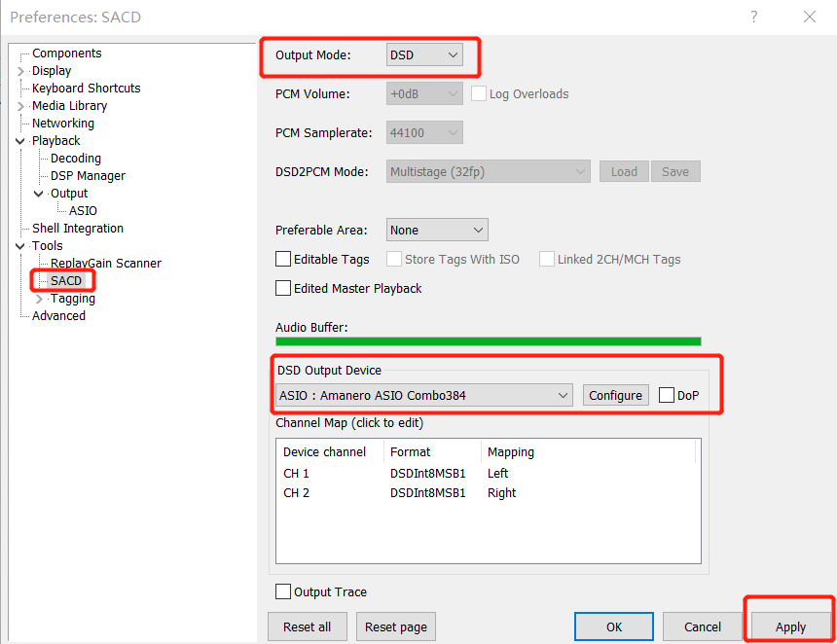Enable the DoP checkbox

[x=667, y=395]
